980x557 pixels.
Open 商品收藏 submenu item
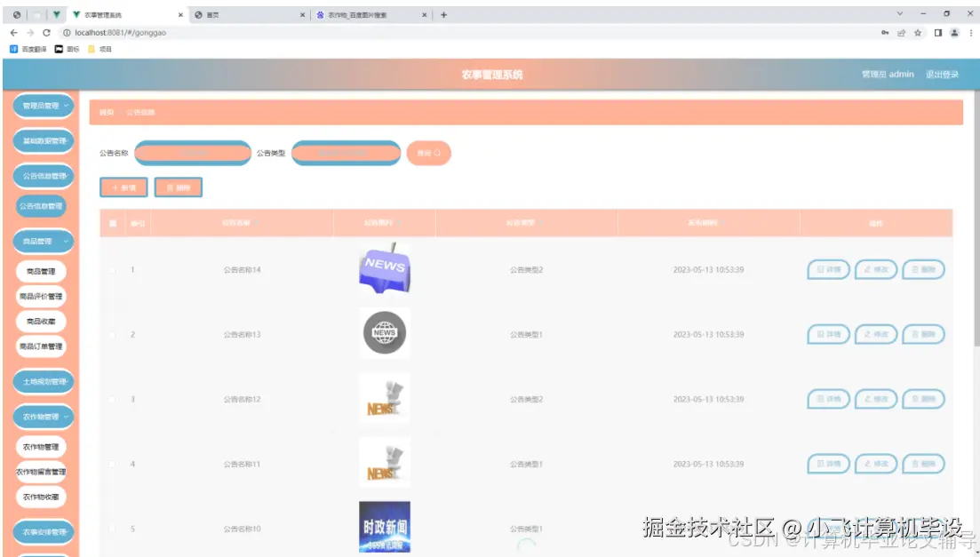[x=41, y=322]
